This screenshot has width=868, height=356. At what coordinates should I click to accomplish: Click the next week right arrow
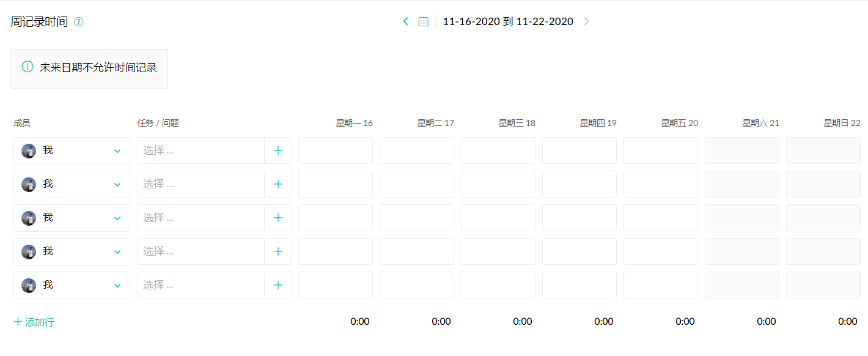point(586,21)
